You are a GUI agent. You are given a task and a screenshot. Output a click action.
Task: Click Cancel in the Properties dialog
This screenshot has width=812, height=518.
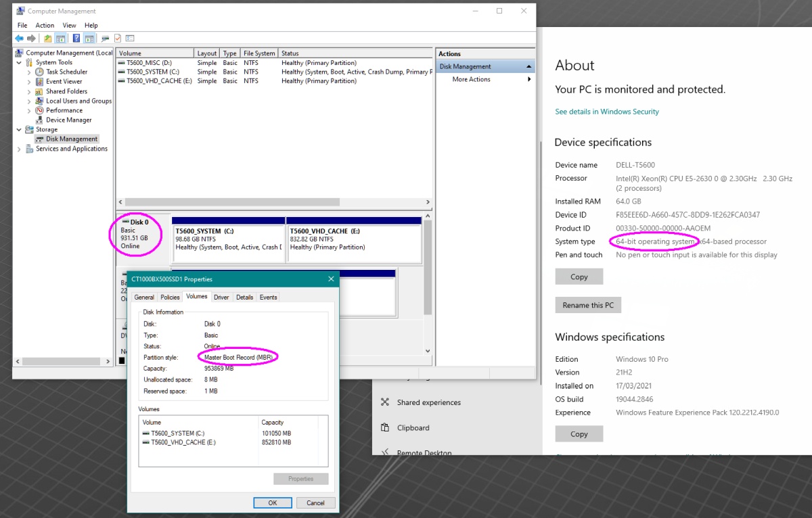click(315, 502)
